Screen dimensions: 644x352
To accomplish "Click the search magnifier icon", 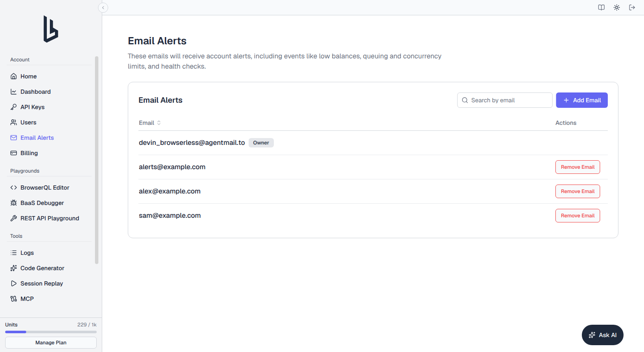I will coord(465,100).
